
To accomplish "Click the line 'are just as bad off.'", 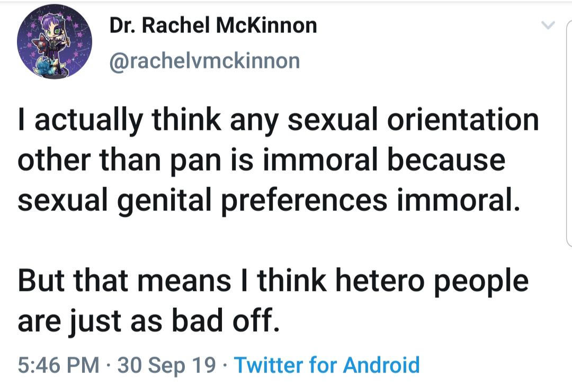I will (149, 321).
